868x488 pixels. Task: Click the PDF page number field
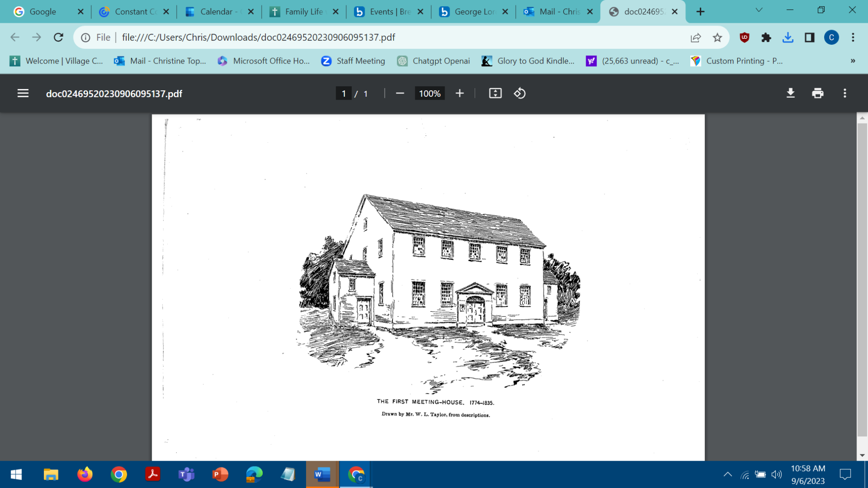tap(344, 94)
